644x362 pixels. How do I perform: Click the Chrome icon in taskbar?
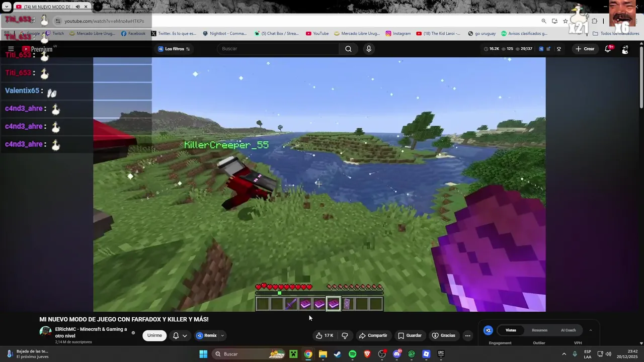click(x=308, y=354)
